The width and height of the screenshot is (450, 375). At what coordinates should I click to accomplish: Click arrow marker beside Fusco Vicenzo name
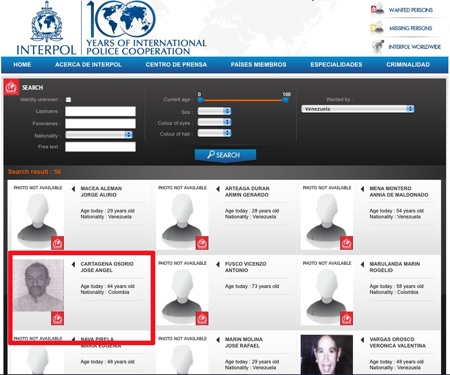coord(218,264)
